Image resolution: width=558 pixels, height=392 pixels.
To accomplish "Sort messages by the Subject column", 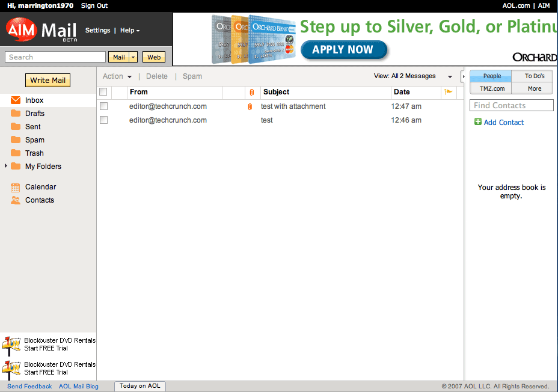I will click(276, 92).
